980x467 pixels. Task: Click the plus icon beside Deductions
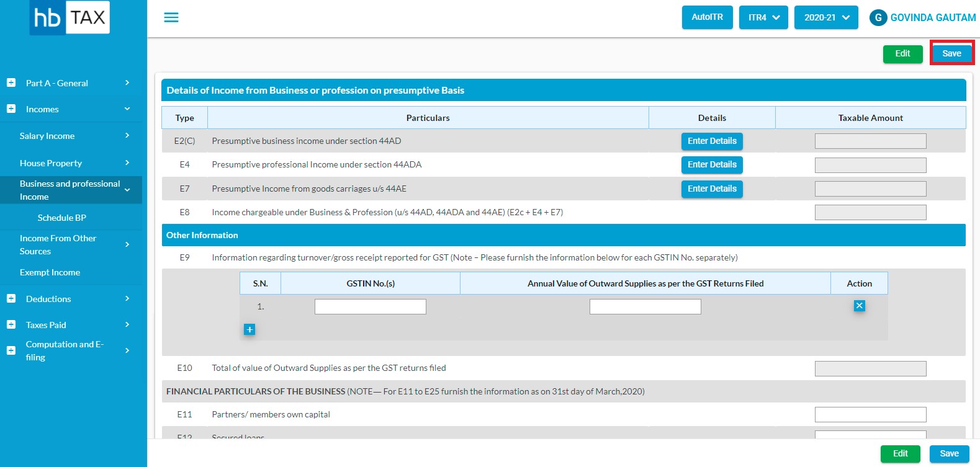point(11,298)
